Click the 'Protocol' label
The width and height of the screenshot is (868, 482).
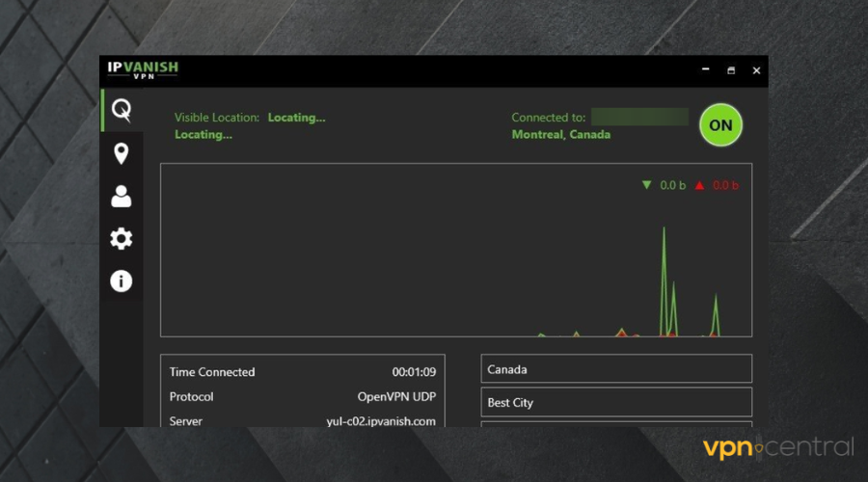pos(192,397)
